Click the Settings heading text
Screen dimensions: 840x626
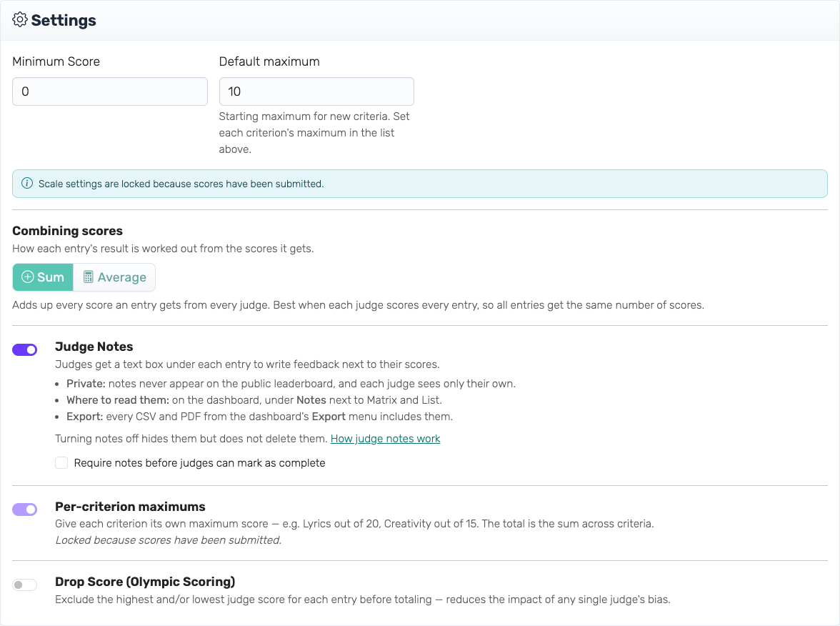[64, 20]
